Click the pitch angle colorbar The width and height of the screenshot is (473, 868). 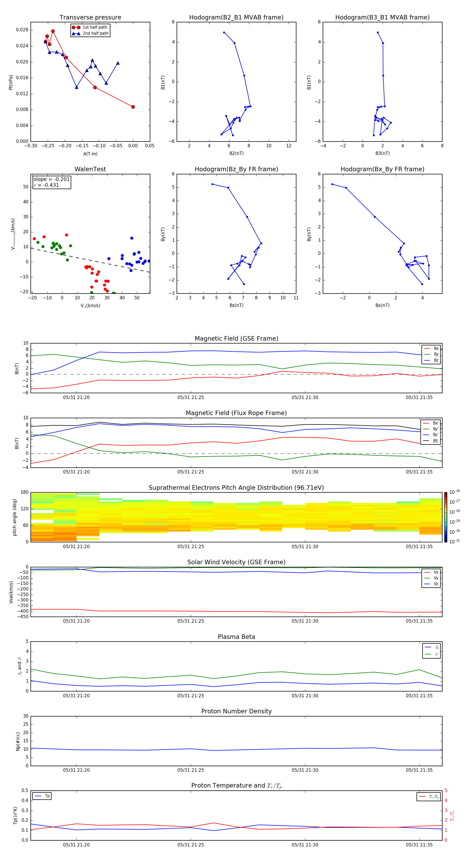[x=446, y=517]
